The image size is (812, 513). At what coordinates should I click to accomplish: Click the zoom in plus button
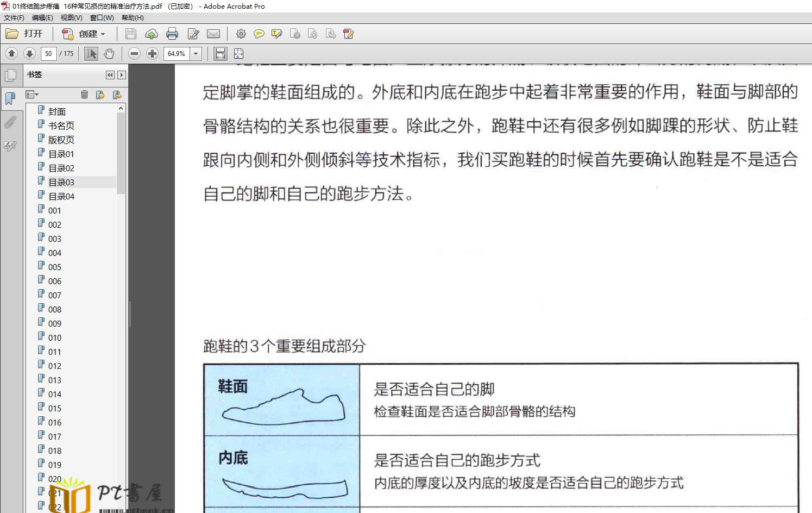pos(153,53)
